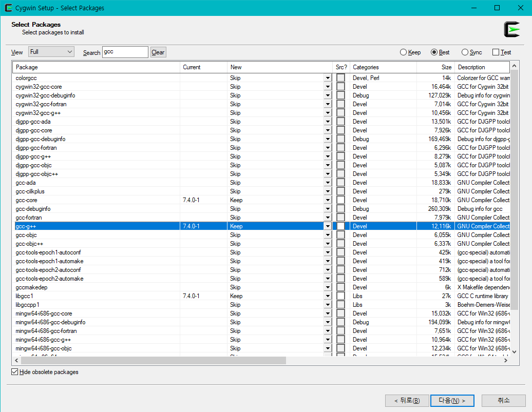The width and height of the screenshot is (532, 412).
Task: Select the djgpp-gcc-fortran package name
Action: pos(36,147)
